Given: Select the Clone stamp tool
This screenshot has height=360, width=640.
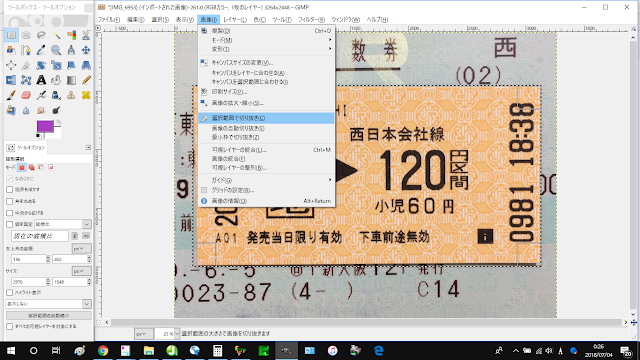Looking at the screenshot, I should (x=71, y=96).
